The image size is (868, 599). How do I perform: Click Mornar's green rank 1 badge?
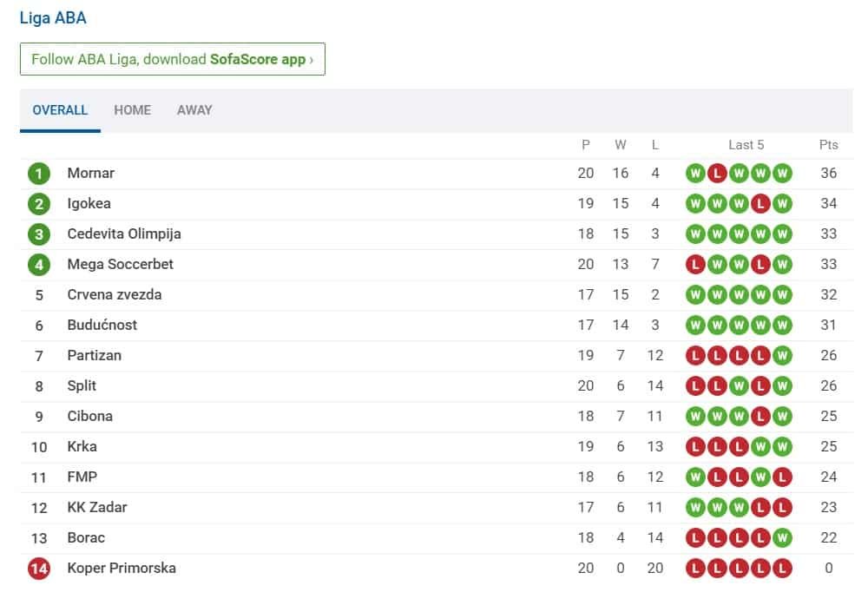(39, 174)
